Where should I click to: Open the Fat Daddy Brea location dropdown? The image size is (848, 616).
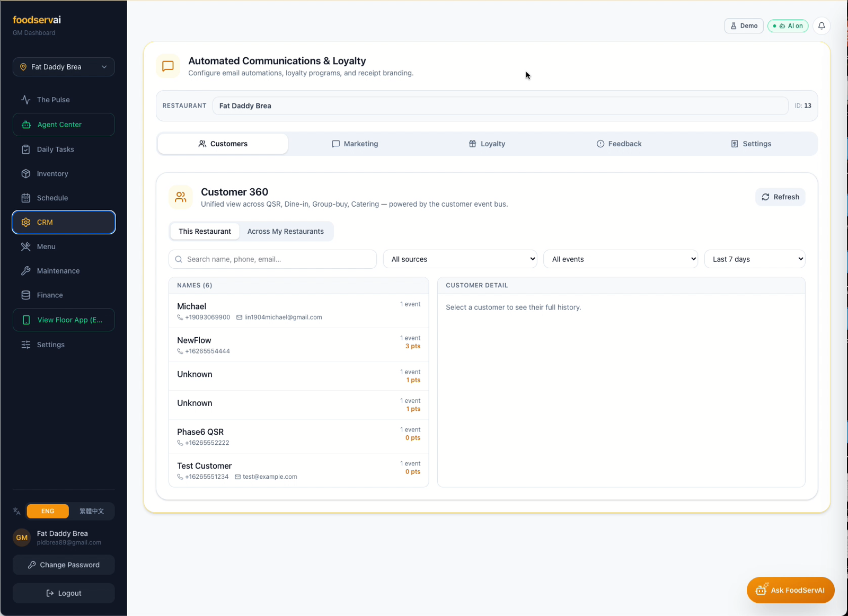(64, 67)
